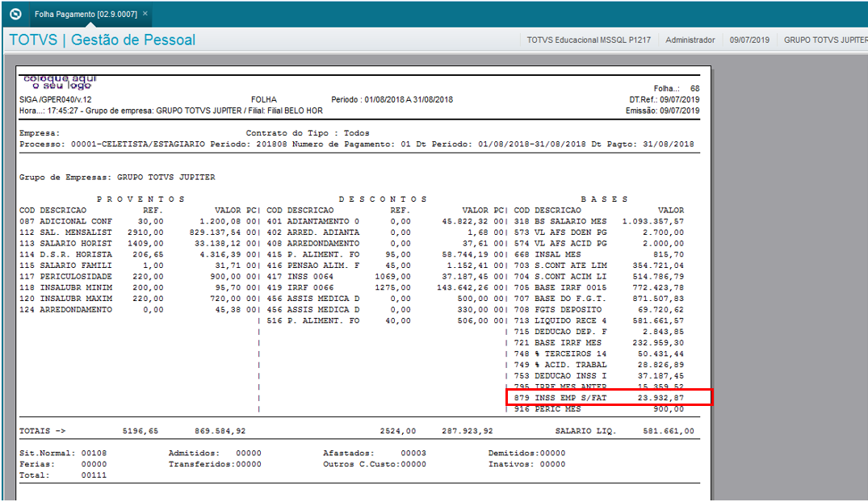Screen dimensions: 868x502
Task: Click the Afastados: 00003 count
Action: (375, 454)
